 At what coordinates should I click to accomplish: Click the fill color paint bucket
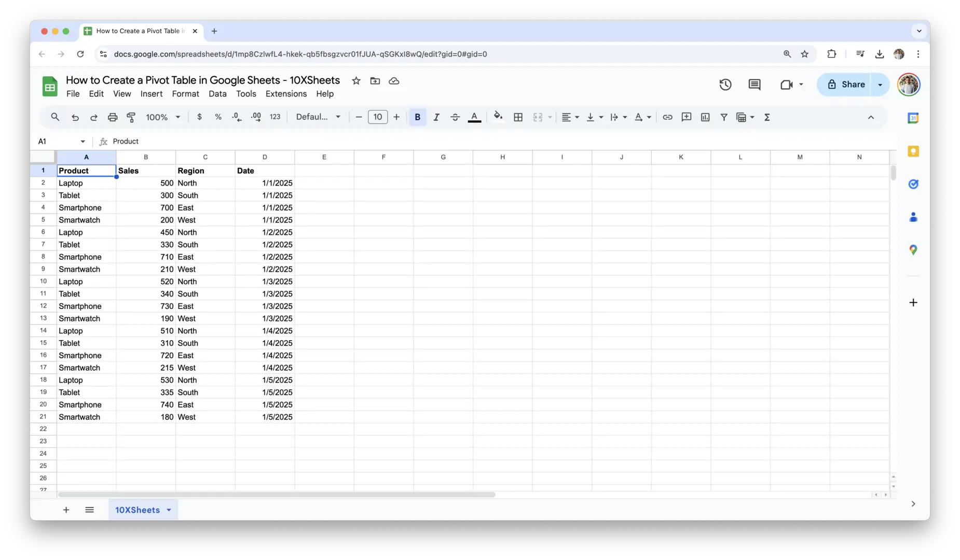(x=498, y=117)
